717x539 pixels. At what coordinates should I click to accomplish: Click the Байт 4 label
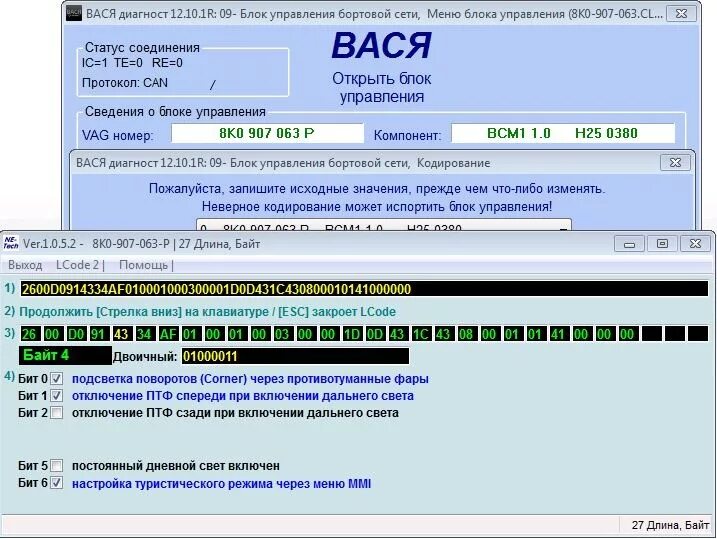coord(65,355)
